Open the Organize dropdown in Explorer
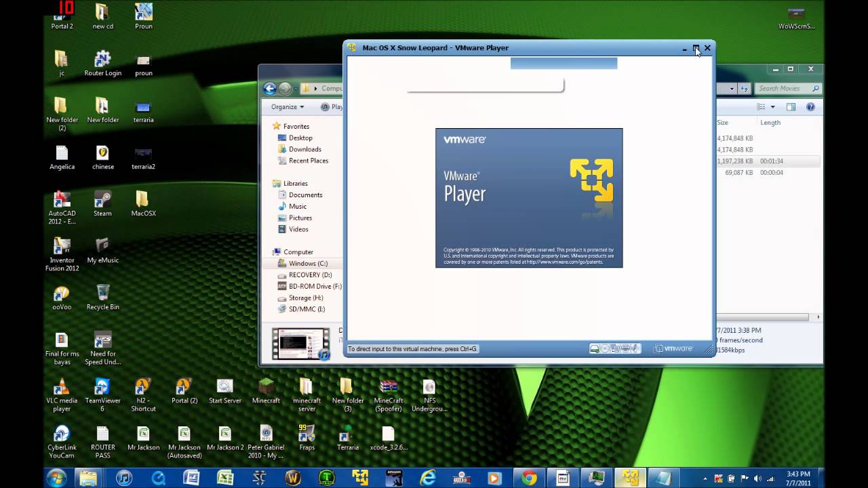The width and height of the screenshot is (868, 488). click(288, 106)
